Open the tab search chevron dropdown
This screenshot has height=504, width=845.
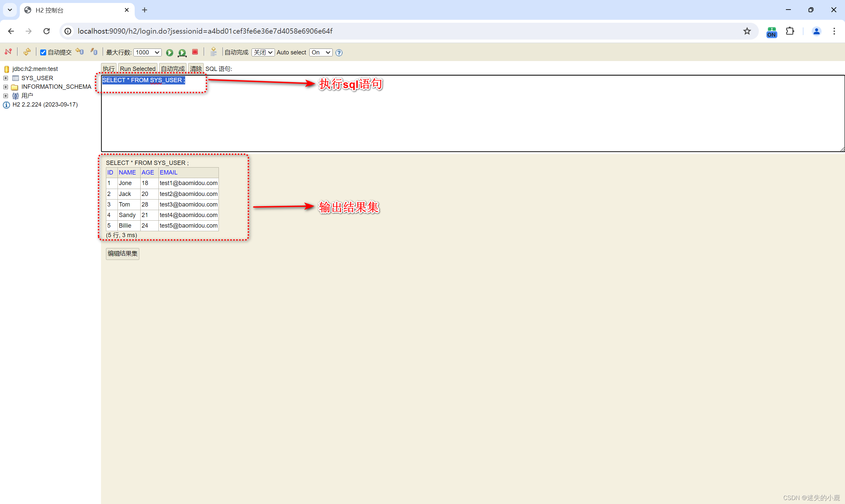[10, 10]
